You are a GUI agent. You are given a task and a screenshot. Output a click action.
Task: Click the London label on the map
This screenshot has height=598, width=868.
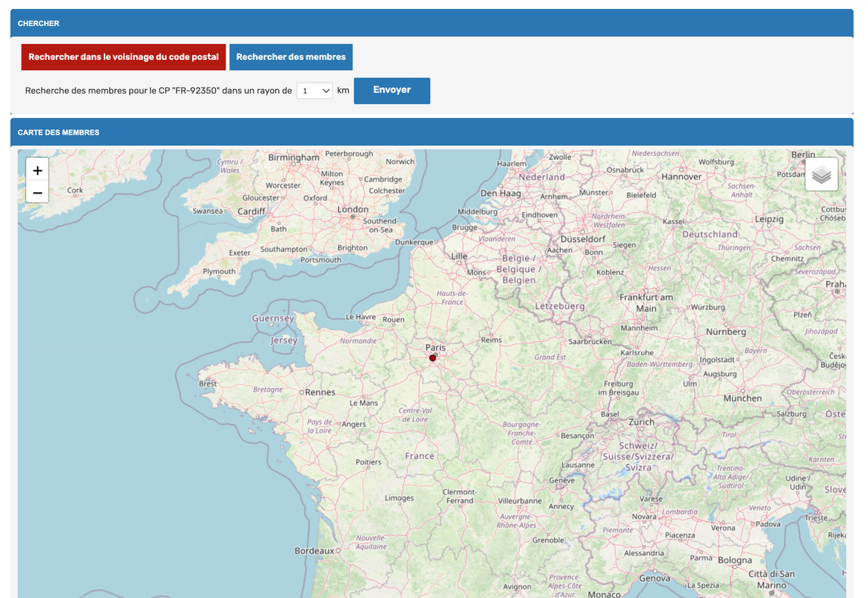point(353,209)
